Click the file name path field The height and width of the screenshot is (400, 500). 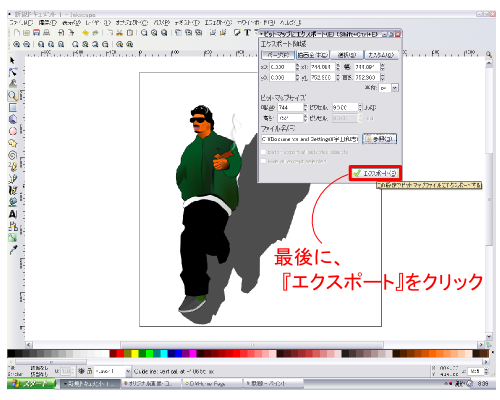click(x=310, y=139)
